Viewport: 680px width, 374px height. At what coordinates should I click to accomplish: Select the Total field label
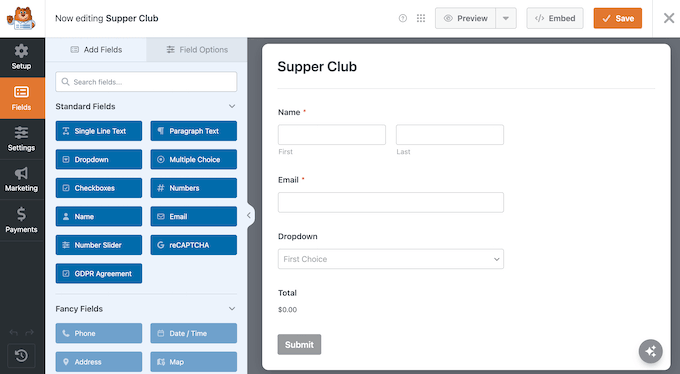[x=287, y=293]
